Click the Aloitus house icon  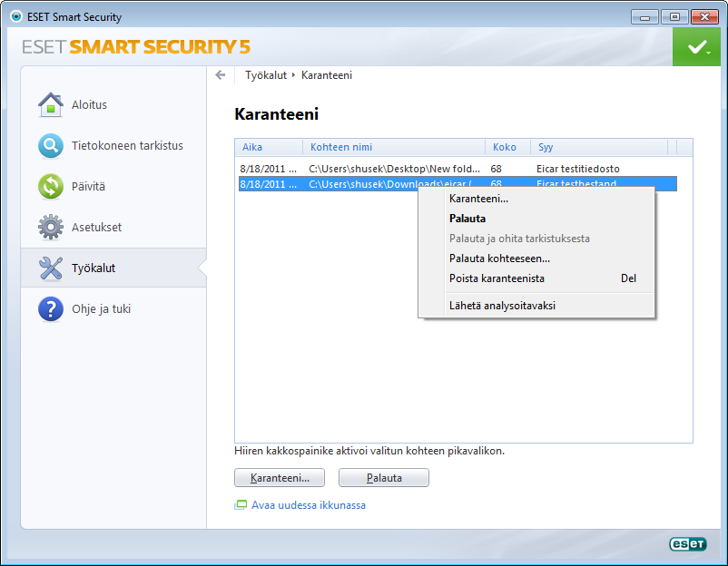[51, 104]
